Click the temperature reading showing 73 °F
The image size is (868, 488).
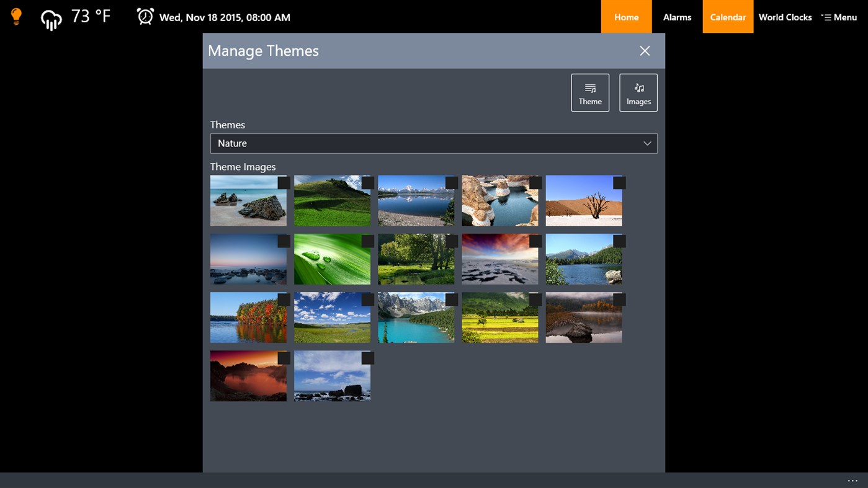(x=91, y=17)
